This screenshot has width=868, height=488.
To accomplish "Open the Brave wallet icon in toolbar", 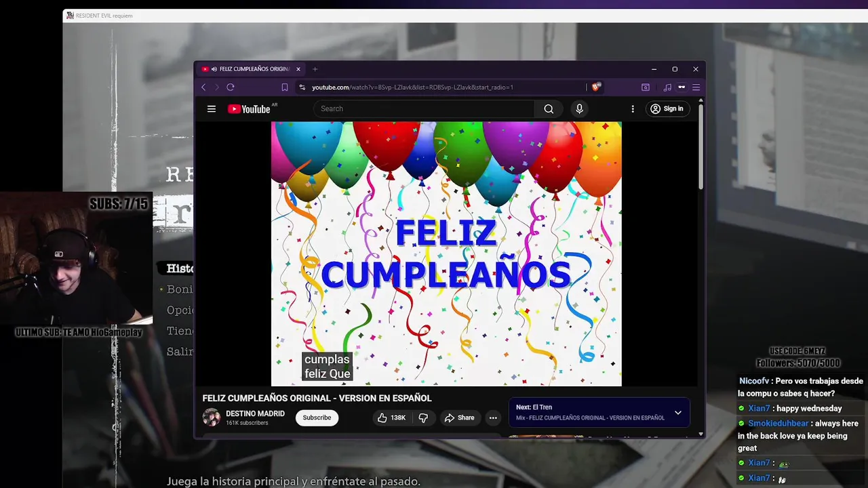I will [646, 87].
